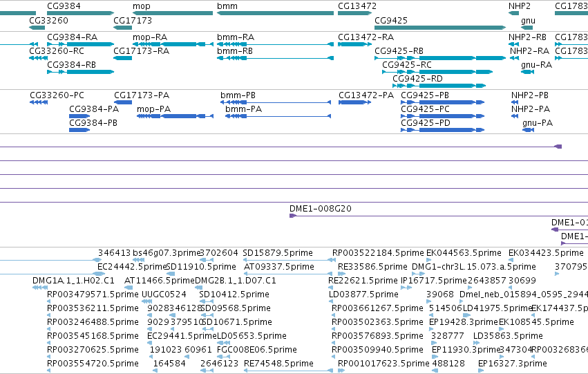Select transcript bmm-RB

click(x=275, y=58)
